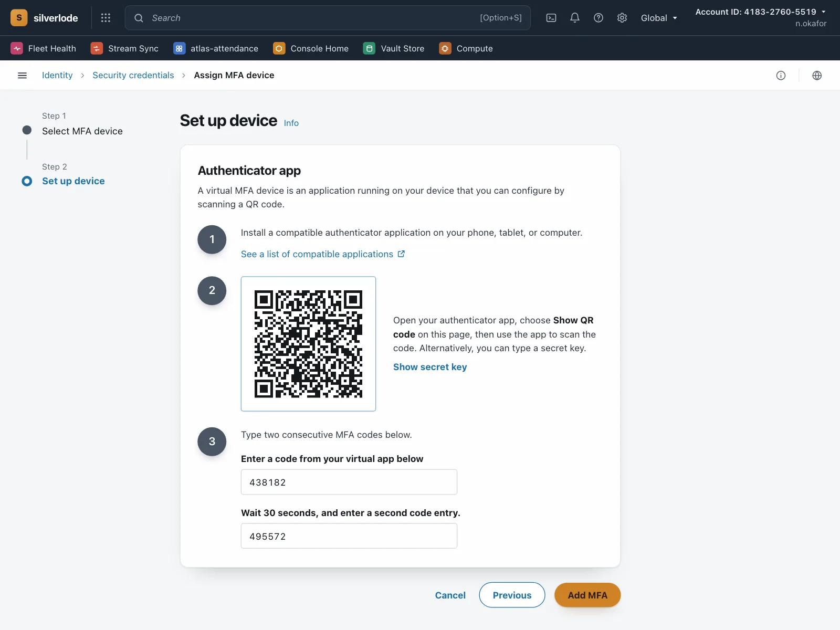Select Step 1 Select MFA device
This screenshot has height=630, width=840.
point(82,131)
